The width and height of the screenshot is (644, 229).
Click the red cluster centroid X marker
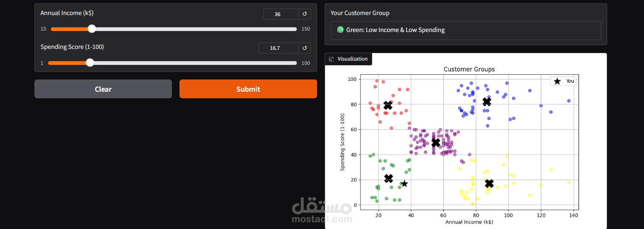point(388,105)
